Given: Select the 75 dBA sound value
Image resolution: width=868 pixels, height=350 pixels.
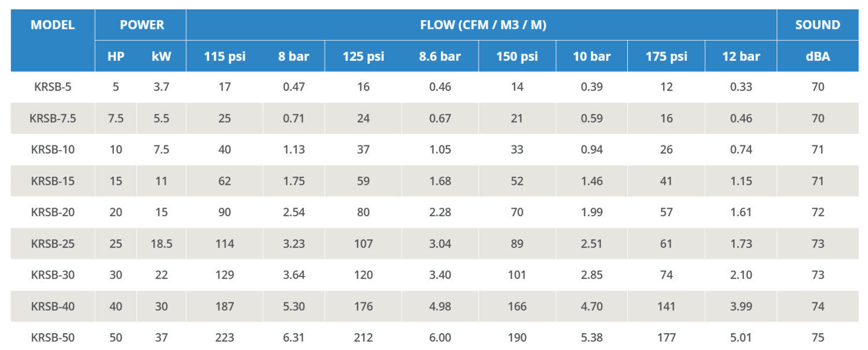Looking at the screenshot, I should (x=817, y=337).
